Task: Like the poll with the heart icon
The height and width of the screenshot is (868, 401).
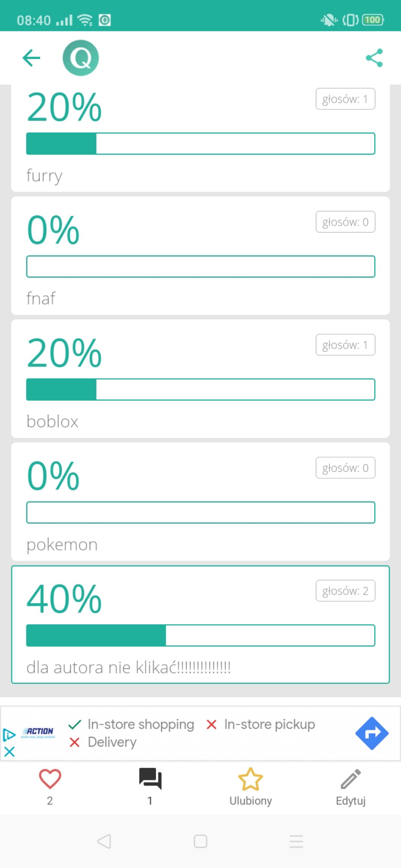Action: tap(50, 779)
